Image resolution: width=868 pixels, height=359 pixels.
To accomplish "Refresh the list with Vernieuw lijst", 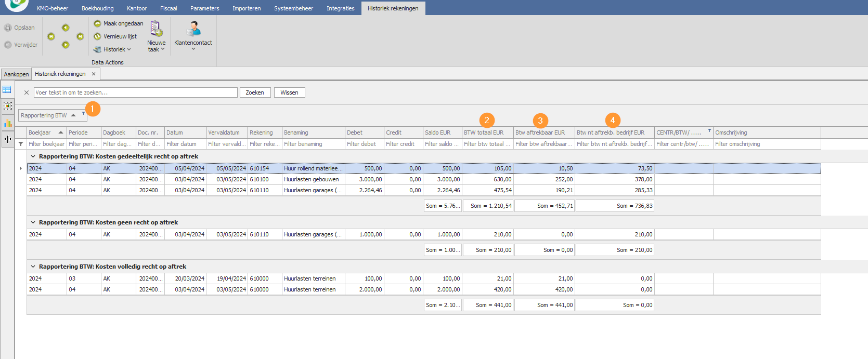I will (x=97, y=36).
